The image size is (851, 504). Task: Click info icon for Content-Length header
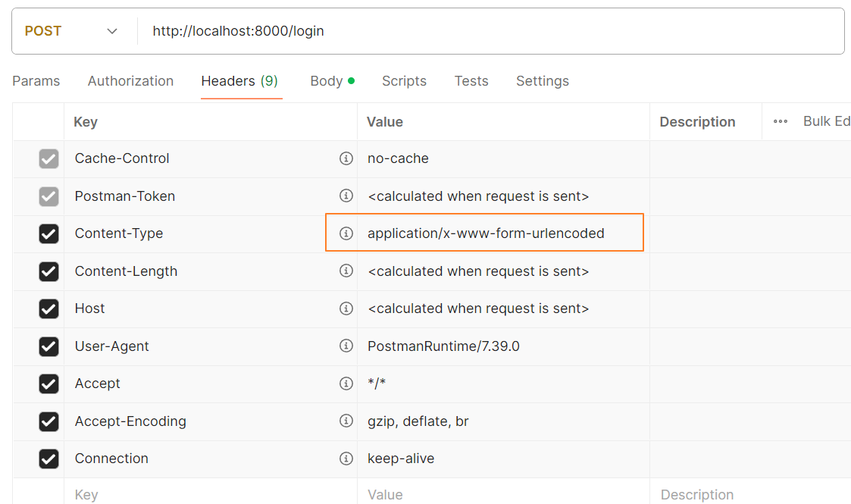[x=346, y=271]
